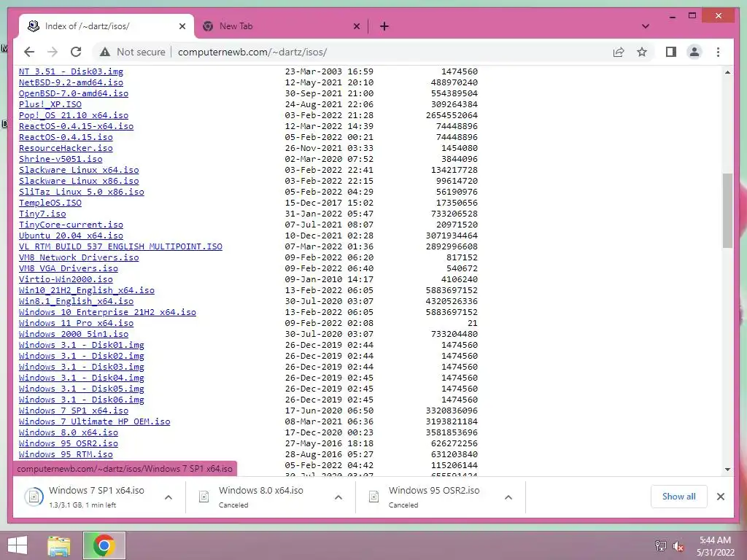Open the Windows Start button
Image resolution: width=747 pixels, height=560 pixels.
18,545
